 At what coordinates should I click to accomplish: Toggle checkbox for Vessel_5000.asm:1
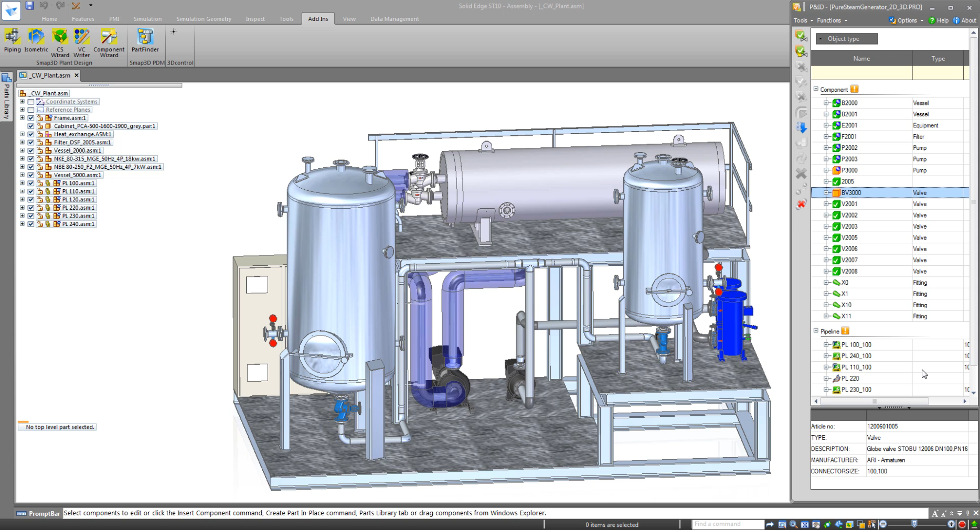(31, 175)
